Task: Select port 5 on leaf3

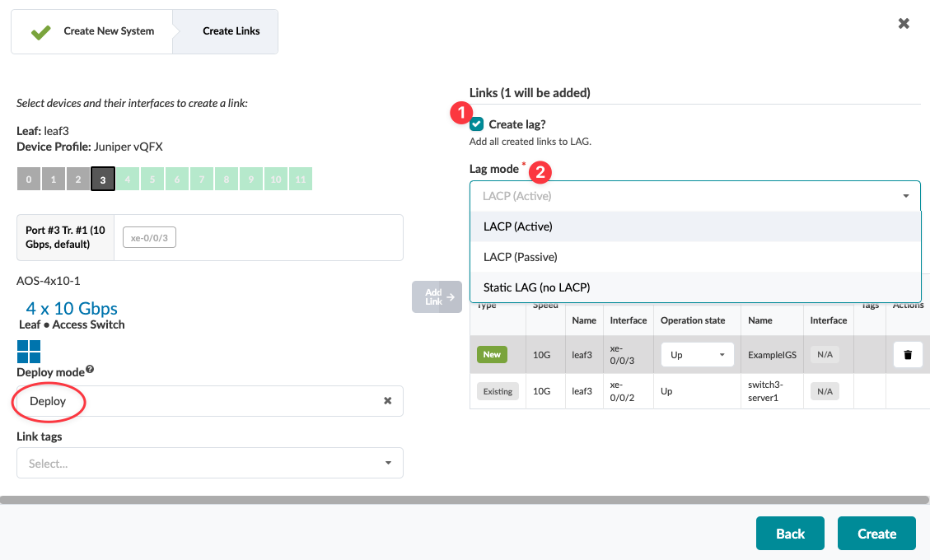Action: tap(152, 180)
